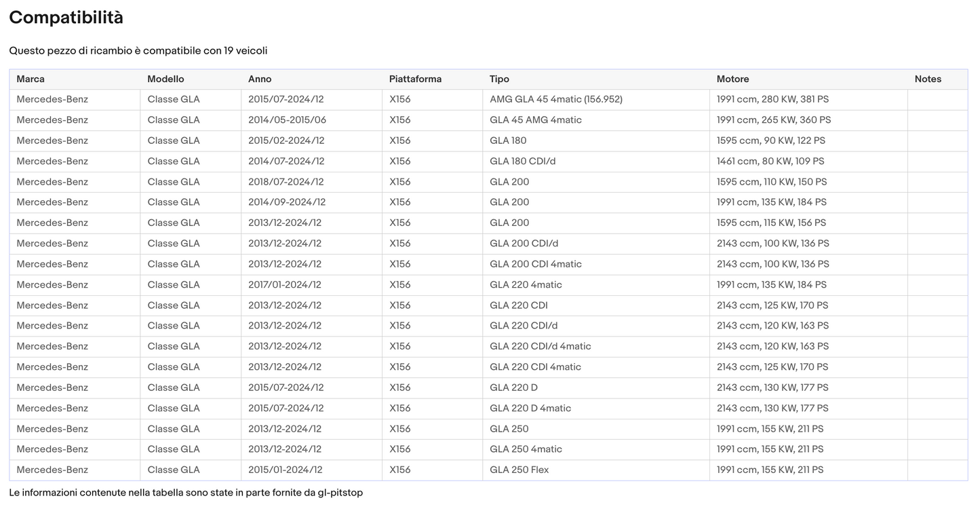Select the AMG GLA 45 4matic (156.952) cell
The height and width of the screenshot is (509, 980).
point(555,100)
